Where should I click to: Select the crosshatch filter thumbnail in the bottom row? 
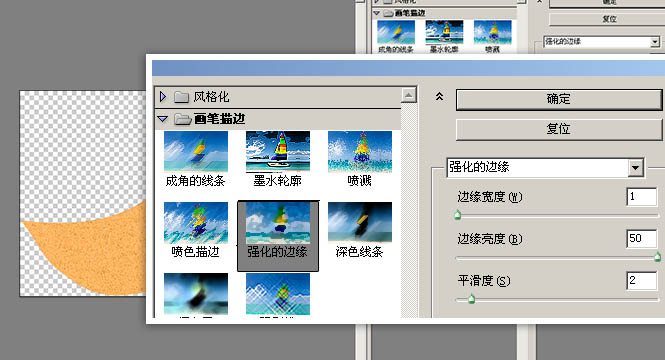click(x=278, y=294)
